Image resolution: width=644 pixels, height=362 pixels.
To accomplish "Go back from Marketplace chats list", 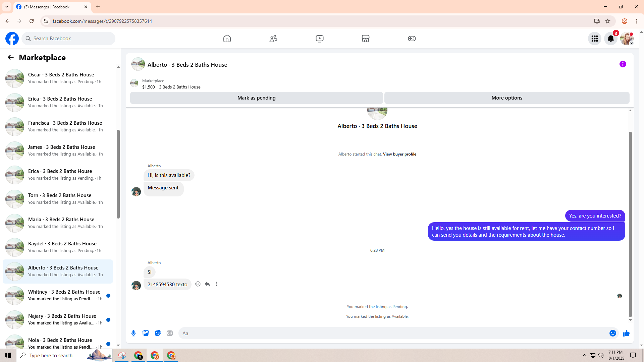I will tap(11, 58).
